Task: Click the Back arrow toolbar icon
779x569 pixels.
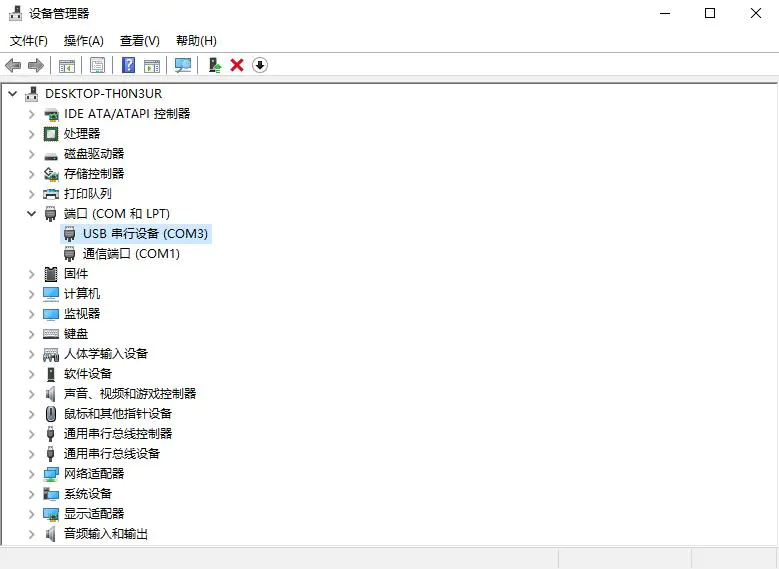Action: pos(13,65)
